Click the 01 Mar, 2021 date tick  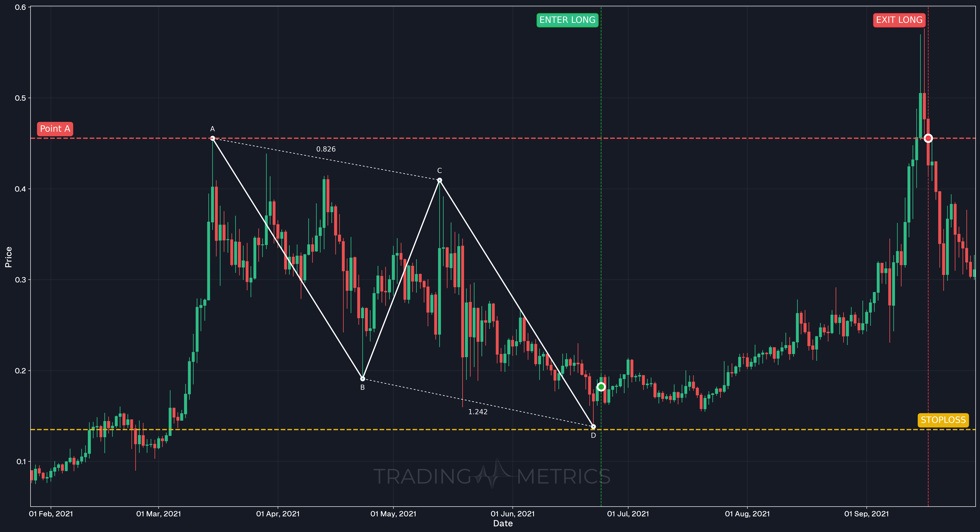pos(159,514)
